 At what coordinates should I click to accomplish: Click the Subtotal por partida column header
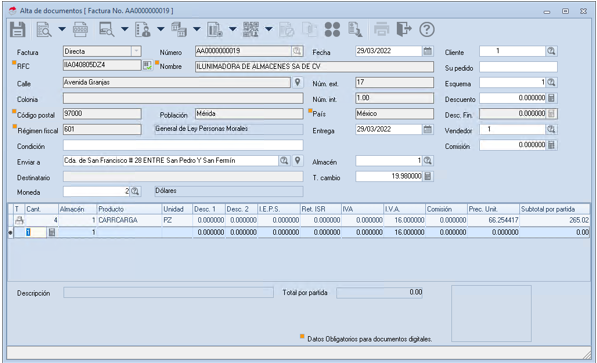click(x=555, y=209)
